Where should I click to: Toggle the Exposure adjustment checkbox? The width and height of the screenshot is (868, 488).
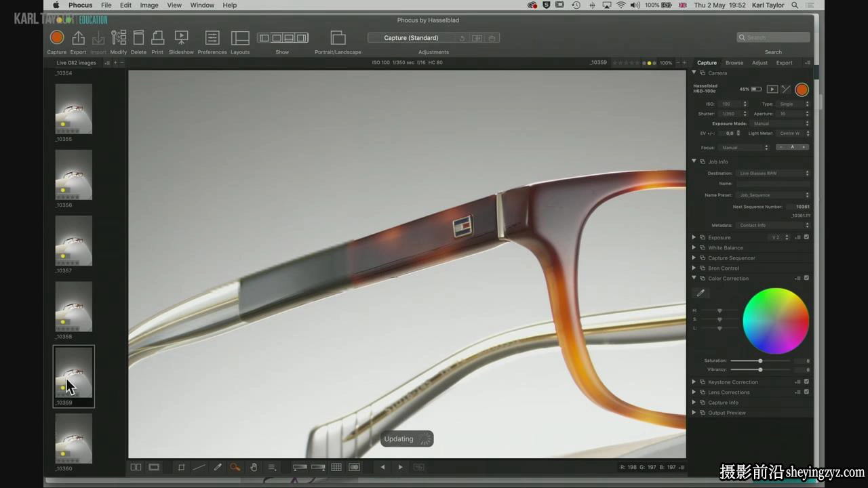(806, 237)
